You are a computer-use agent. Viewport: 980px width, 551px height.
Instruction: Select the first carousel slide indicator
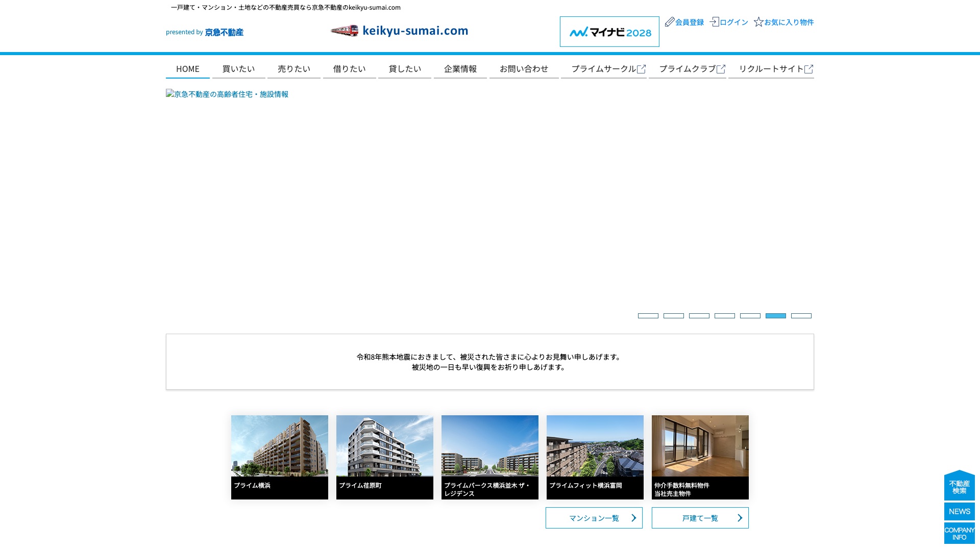click(x=648, y=316)
